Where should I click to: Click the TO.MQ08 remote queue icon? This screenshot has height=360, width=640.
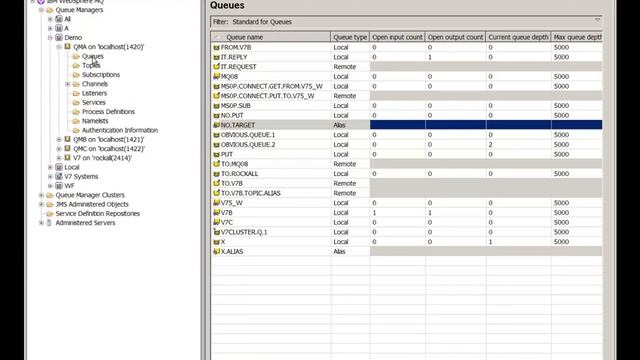tap(216, 164)
